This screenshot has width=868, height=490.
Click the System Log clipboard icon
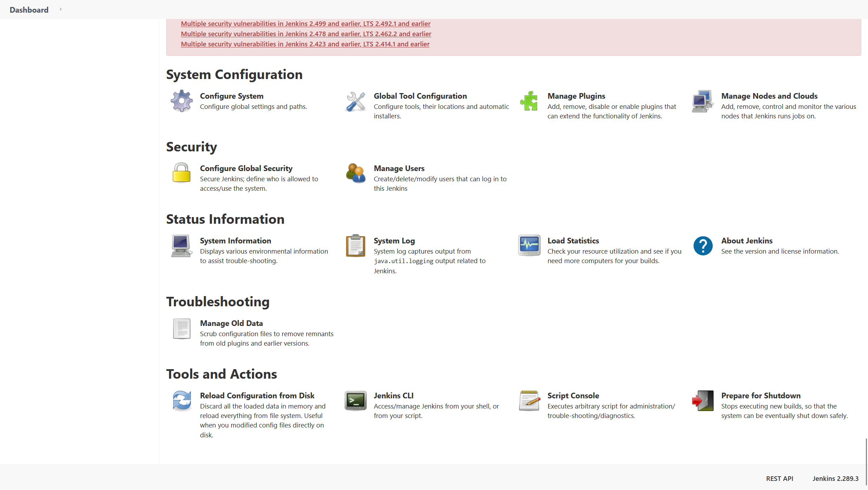(355, 246)
